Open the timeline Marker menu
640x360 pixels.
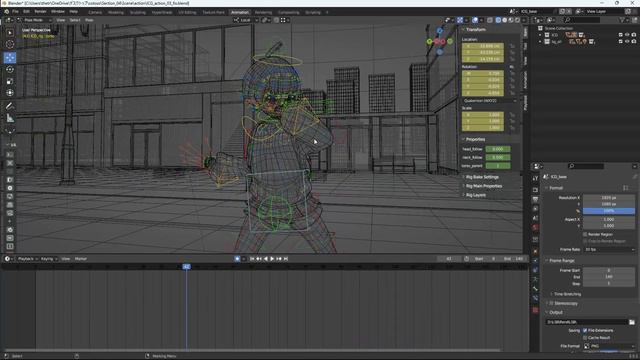pyautogui.click(x=81, y=259)
